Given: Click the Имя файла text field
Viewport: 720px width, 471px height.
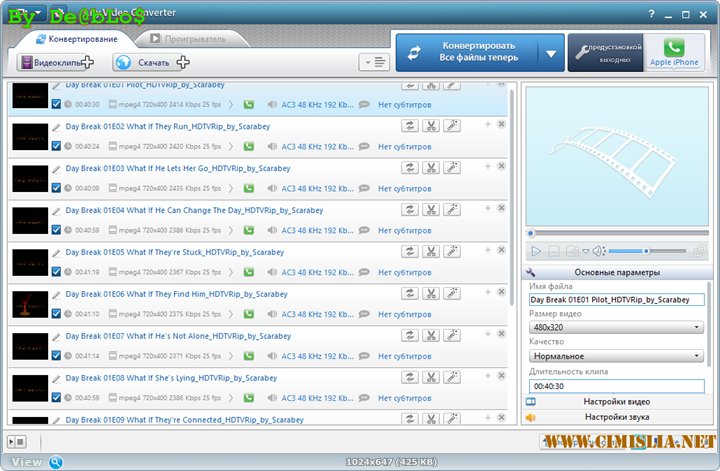Looking at the screenshot, I should point(615,300).
